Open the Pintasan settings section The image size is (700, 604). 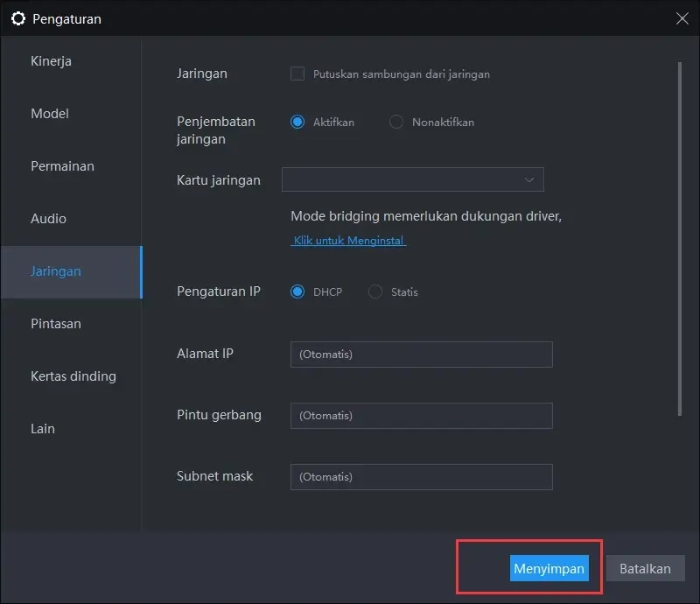(x=54, y=323)
